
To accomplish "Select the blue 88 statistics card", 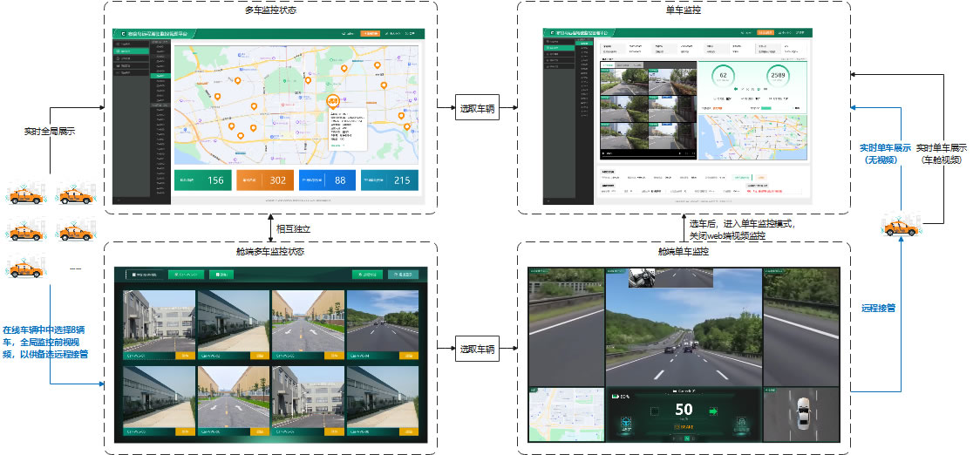I will click(x=327, y=180).
